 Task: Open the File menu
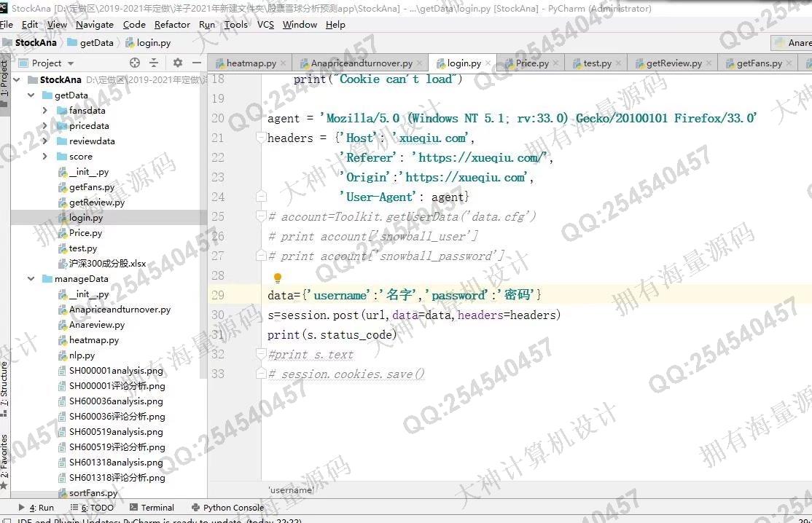(7, 24)
